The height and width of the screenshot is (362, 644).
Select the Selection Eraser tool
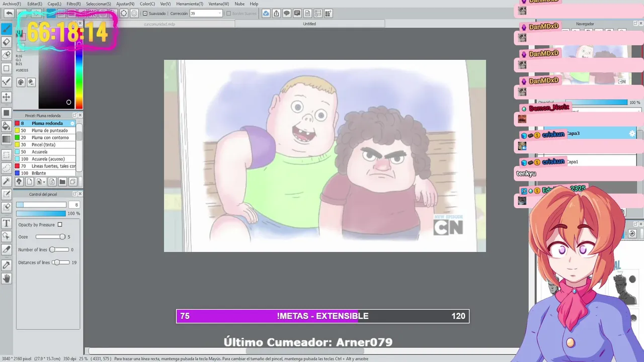pyautogui.click(x=7, y=207)
